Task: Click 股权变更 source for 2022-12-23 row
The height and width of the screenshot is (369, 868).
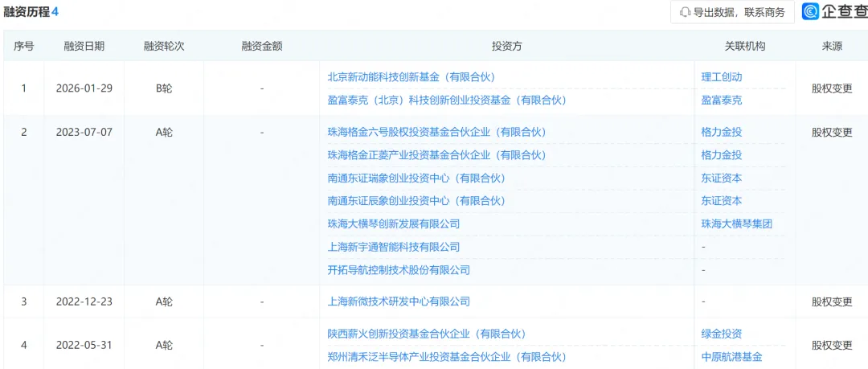Action: pyautogui.click(x=832, y=301)
